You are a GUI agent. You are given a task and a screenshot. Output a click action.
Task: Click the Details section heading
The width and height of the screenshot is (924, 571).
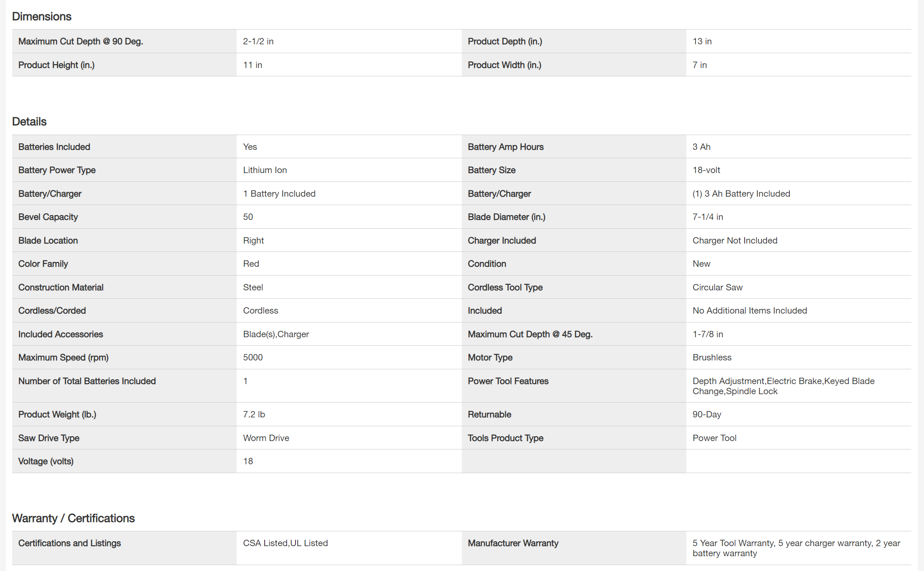(x=29, y=122)
